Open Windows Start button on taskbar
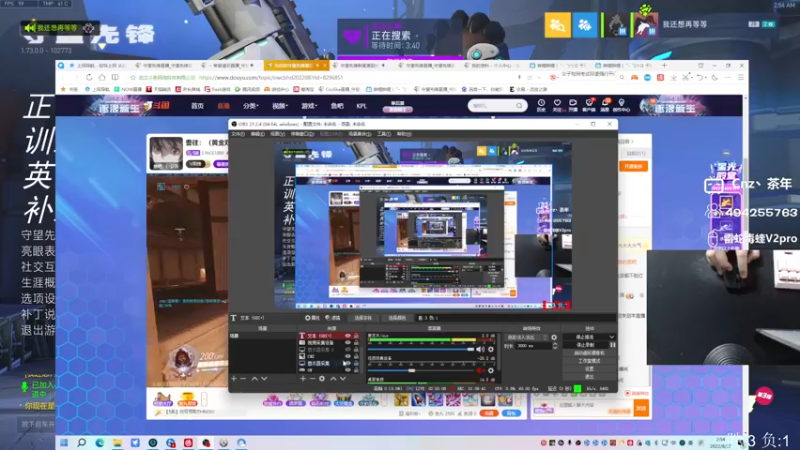This screenshot has width=800, height=450. pyautogui.click(x=64, y=442)
